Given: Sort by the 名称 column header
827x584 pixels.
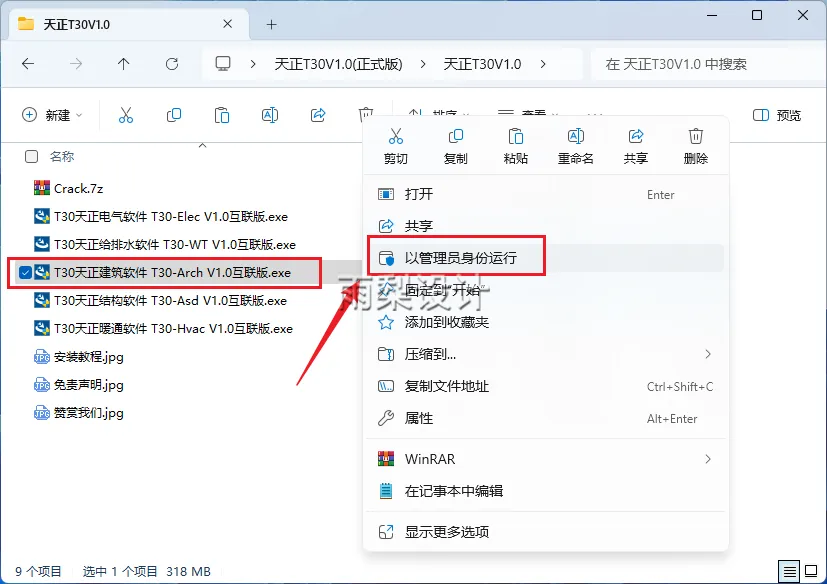Looking at the screenshot, I should pyautogui.click(x=62, y=156).
